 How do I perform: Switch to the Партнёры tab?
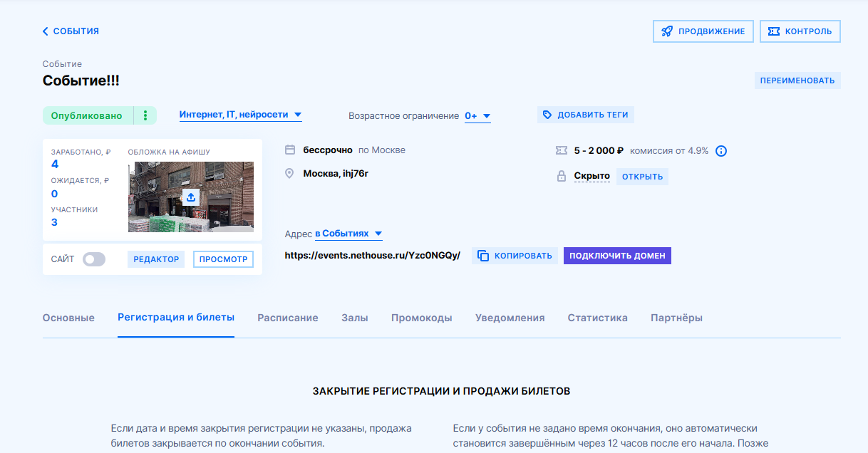(676, 318)
